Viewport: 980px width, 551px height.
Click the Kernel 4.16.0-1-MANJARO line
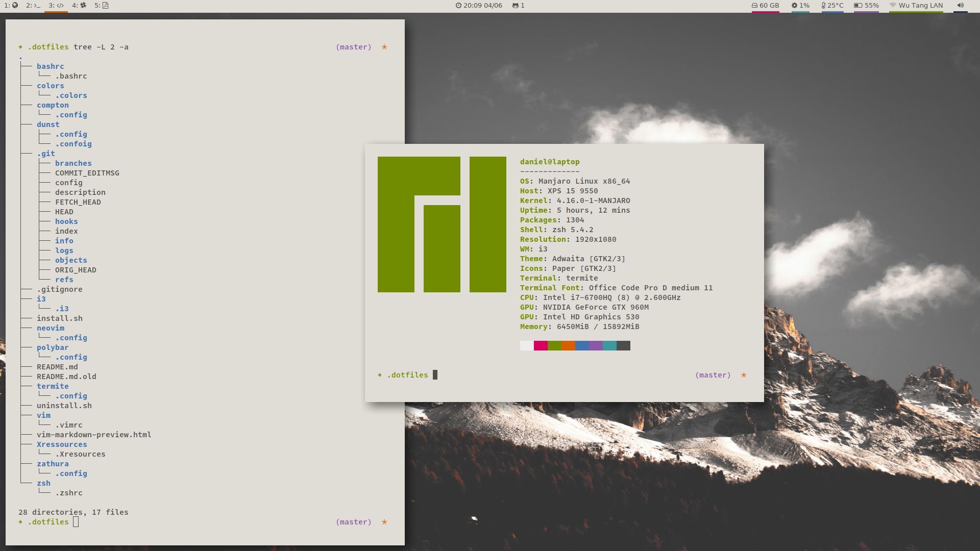coord(575,201)
